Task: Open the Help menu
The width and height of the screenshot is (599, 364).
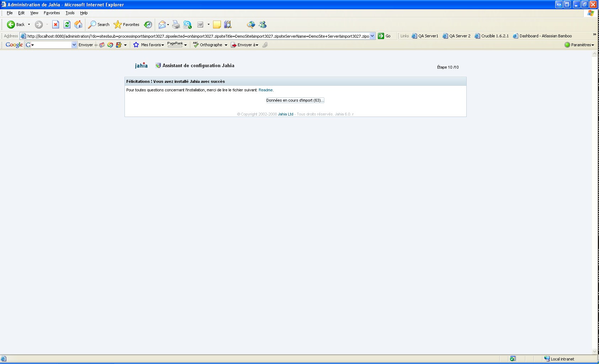Action: click(x=84, y=13)
